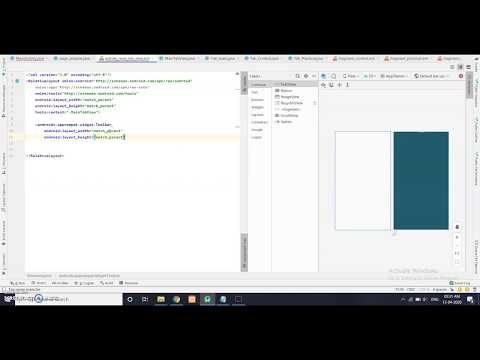Image resolution: width=480 pixels, height=360 pixels.
Task: Zoom in on the design preview
Action: coord(457,237)
